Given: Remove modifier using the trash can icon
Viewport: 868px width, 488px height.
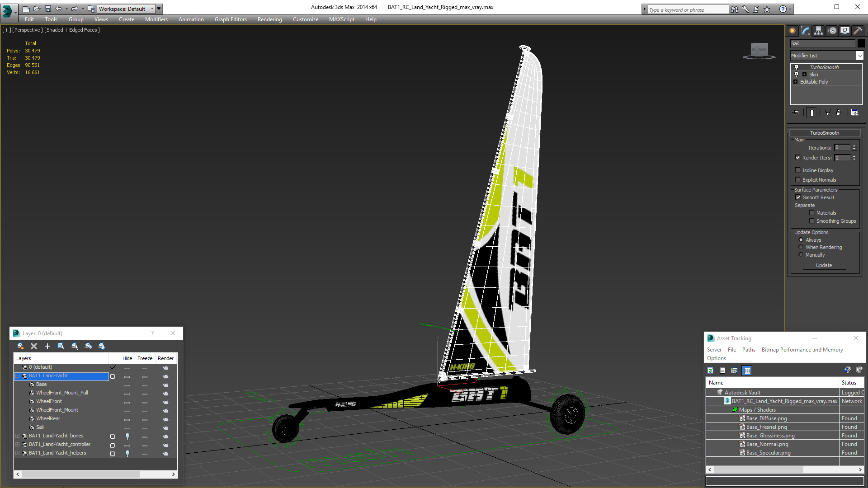Looking at the screenshot, I should [839, 113].
